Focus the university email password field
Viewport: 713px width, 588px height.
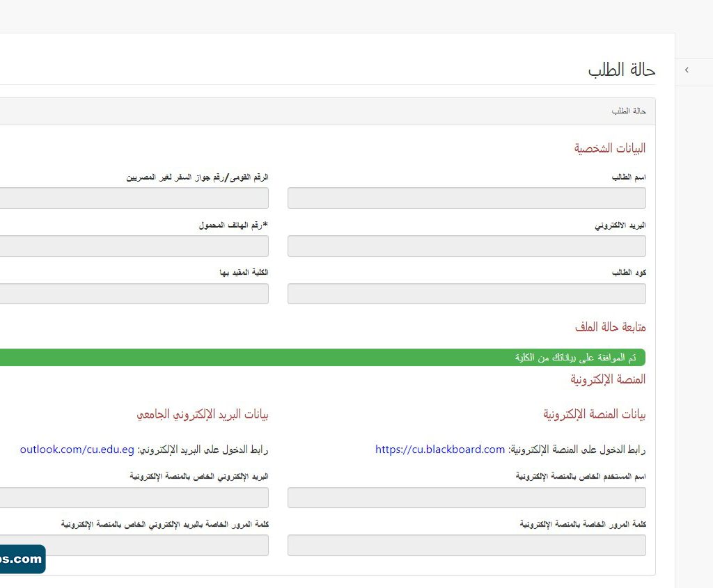coord(153,546)
